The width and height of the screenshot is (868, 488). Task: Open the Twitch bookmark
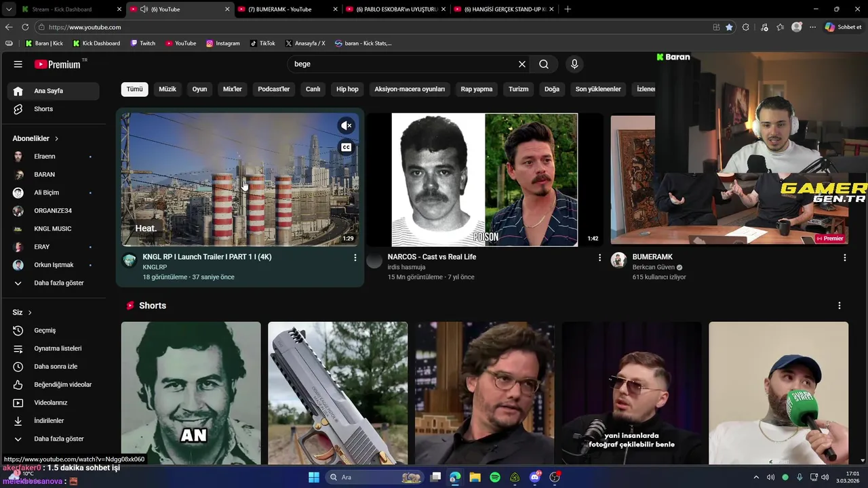pos(142,43)
